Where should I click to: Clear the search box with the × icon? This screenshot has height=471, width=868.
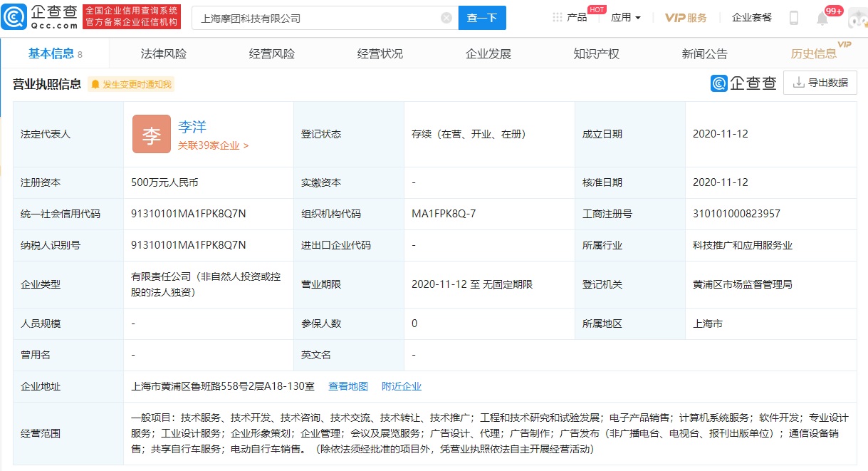(446, 17)
